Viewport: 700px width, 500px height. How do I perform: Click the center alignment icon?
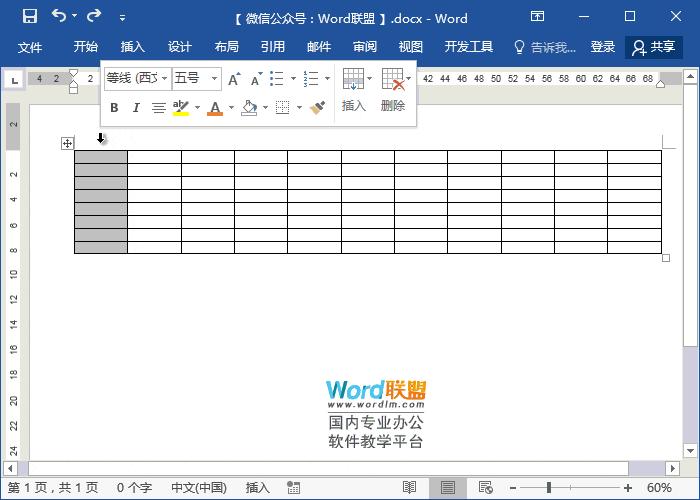(x=158, y=108)
